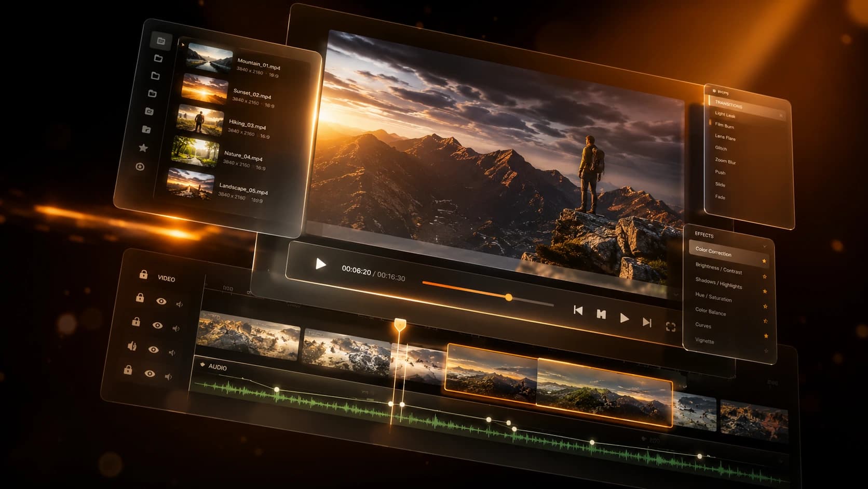
Task: Select the Fade transition
Action: 720,197
